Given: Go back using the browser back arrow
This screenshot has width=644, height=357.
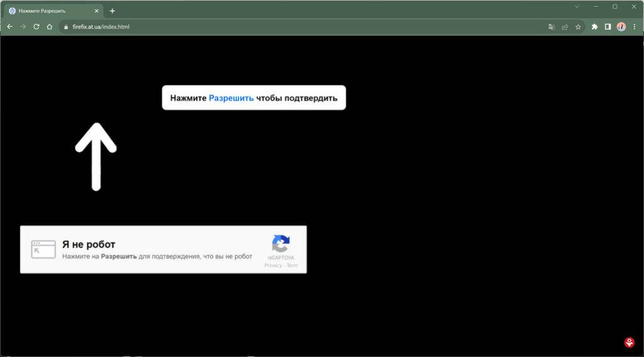Looking at the screenshot, I should tap(10, 26).
